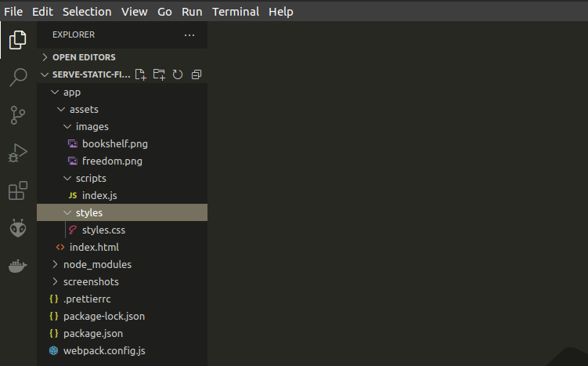Open the Terminal menu
The image size is (588, 366).
[x=236, y=12]
